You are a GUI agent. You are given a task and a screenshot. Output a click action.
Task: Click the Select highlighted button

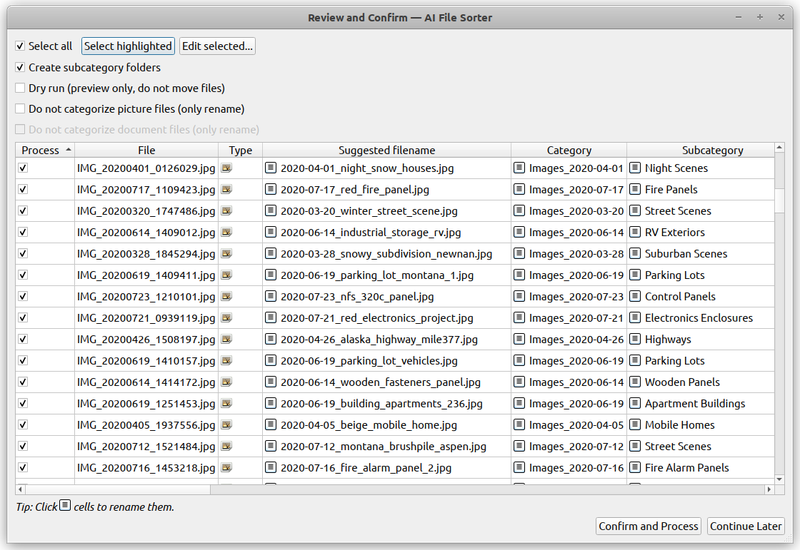[128, 46]
